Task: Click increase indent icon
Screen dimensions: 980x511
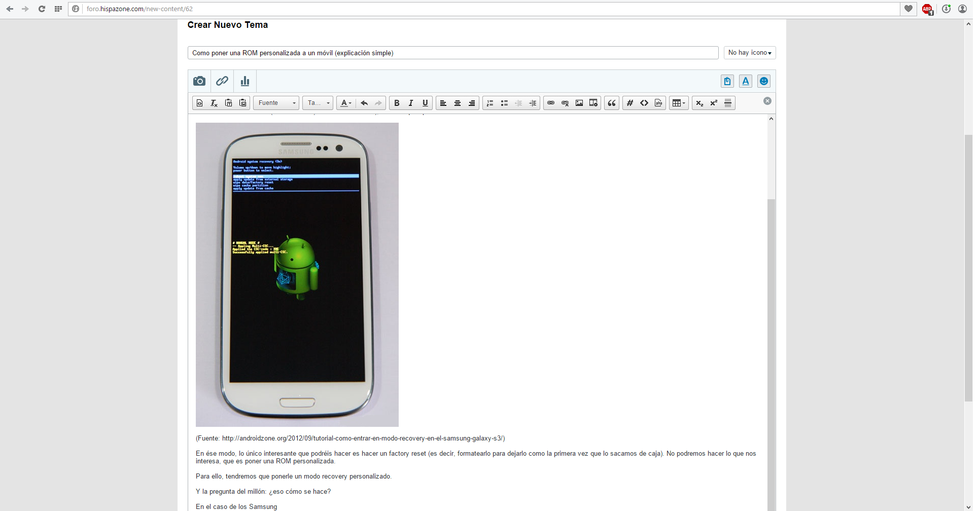Action: [533, 103]
